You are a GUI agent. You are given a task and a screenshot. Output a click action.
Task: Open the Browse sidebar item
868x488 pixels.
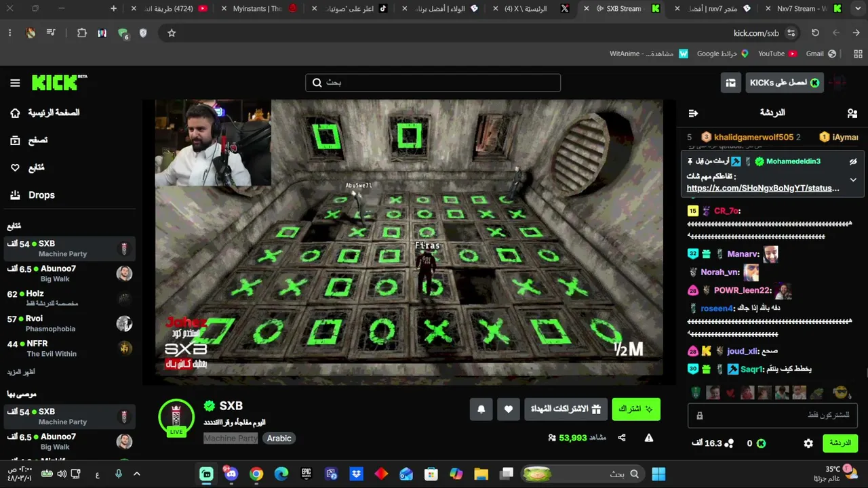pyautogui.click(x=30, y=140)
